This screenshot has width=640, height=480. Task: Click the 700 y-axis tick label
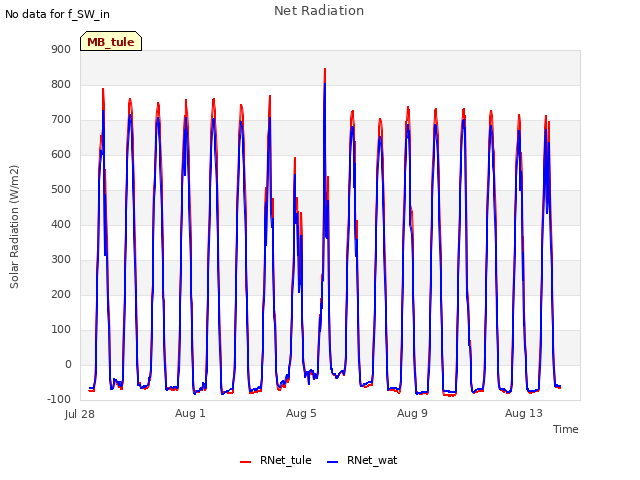61,120
